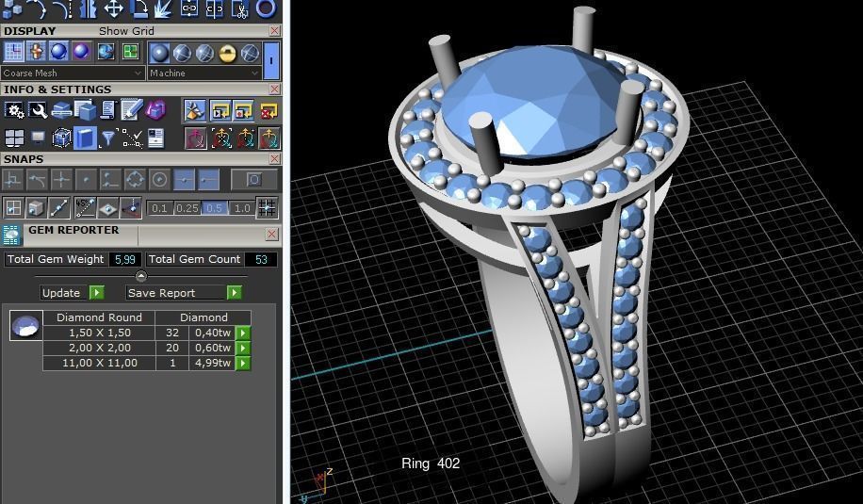
Task: Click the Save Report green arrow button
Action: click(235, 293)
